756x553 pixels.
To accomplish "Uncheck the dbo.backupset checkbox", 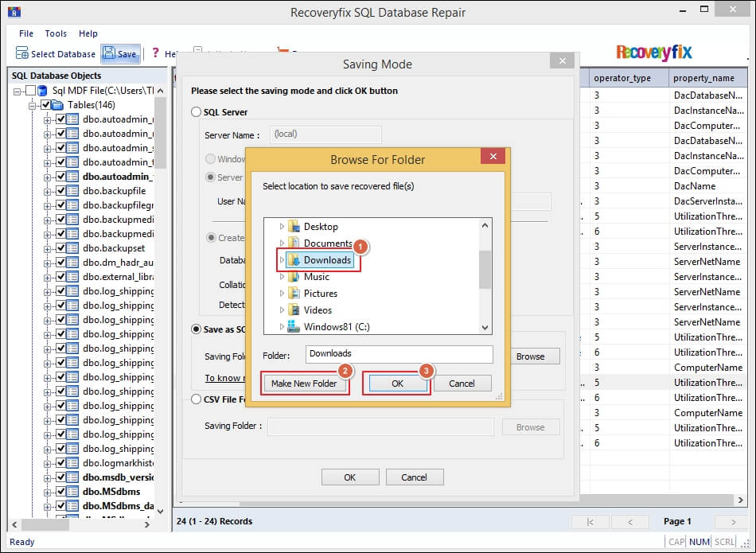I will [60, 248].
